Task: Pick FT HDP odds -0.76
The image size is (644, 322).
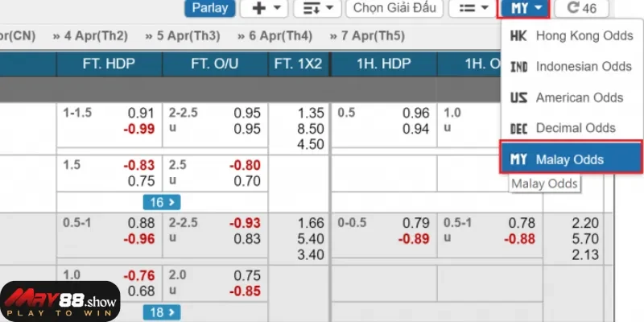Action: (x=139, y=275)
